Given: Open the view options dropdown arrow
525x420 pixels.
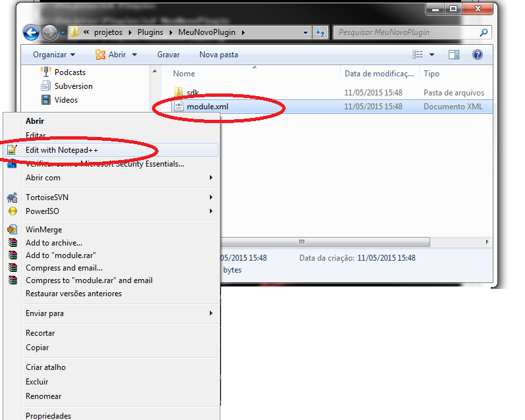Looking at the screenshot, I should coord(432,55).
